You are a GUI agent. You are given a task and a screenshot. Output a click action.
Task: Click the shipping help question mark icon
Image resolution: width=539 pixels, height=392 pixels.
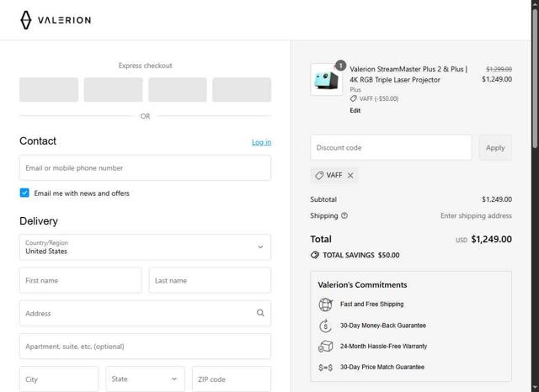click(344, 215)
